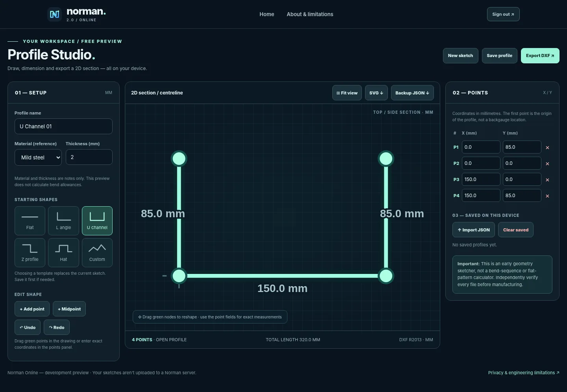
Task: Click the Thickness (mm) input field
Action: (x=89, y=157)
